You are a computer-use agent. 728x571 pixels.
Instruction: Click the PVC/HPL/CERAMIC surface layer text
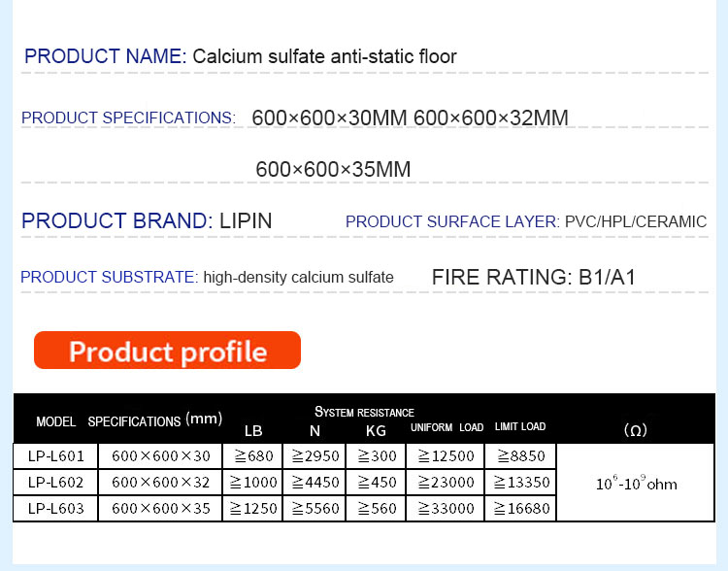pyautogui.click(x=635, y=222)
